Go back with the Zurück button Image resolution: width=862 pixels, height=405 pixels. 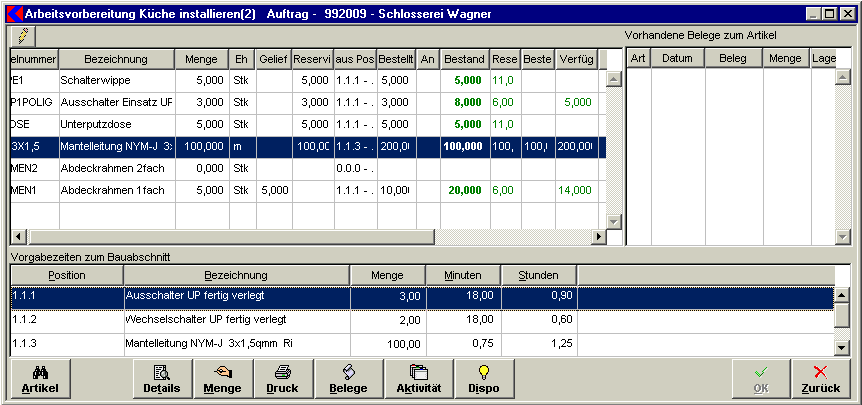tap(820, 378)
